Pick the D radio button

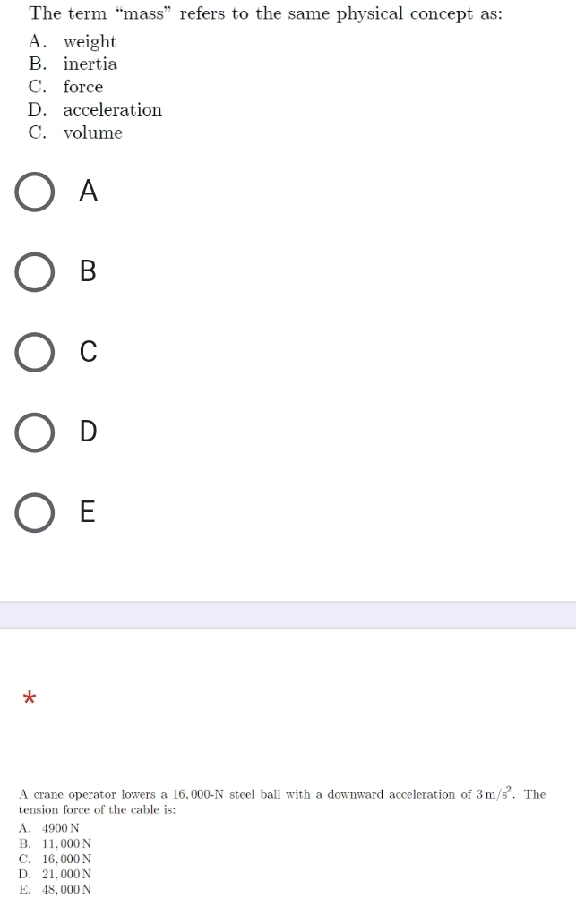(35, 432)
